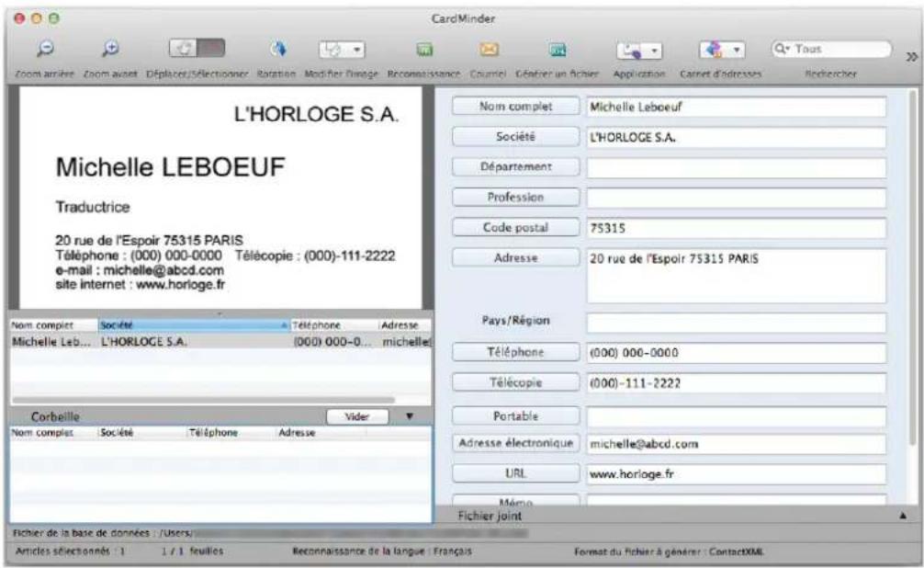
Task: Click the empty Département input field
Action: click(736, 167)
